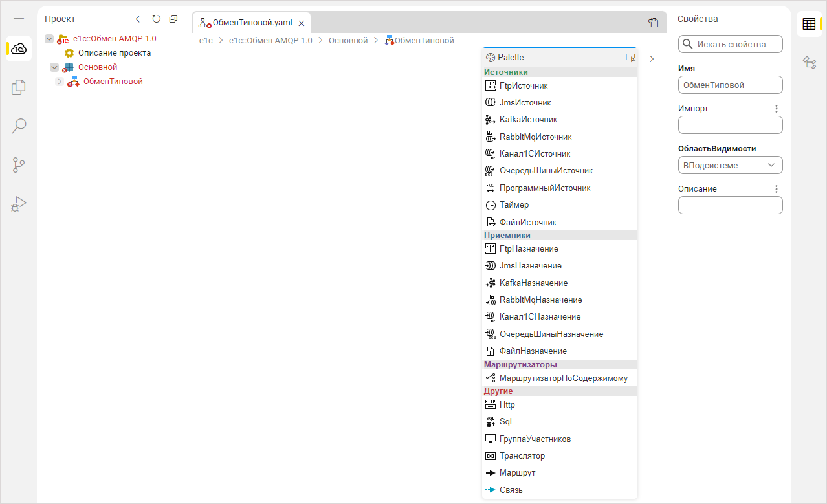Open the source control branch icon
Viewport: 827px width, 504px height.
pyautogui.click(x=19, y=165)
